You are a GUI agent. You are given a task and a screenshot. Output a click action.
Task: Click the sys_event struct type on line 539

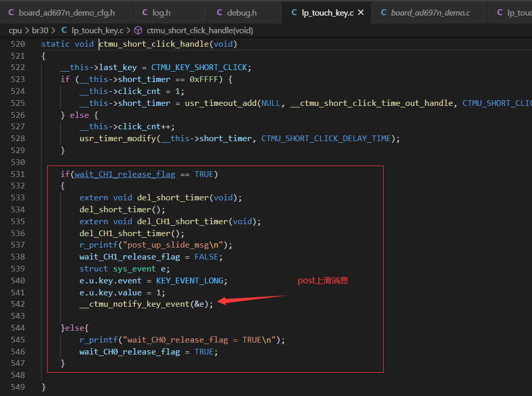[134, 269]
